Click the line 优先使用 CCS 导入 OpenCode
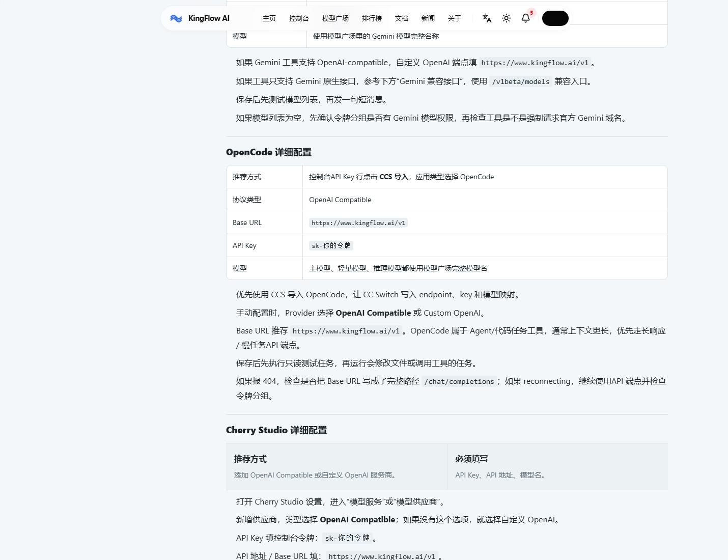This screenshot has height=560, width=728. [379, 294]
